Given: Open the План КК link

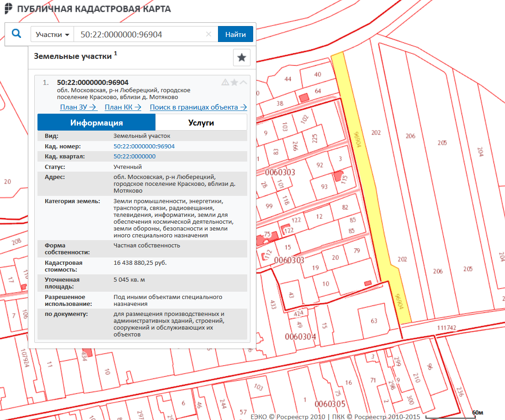Looking at the screenshot, I should point(123,107).
